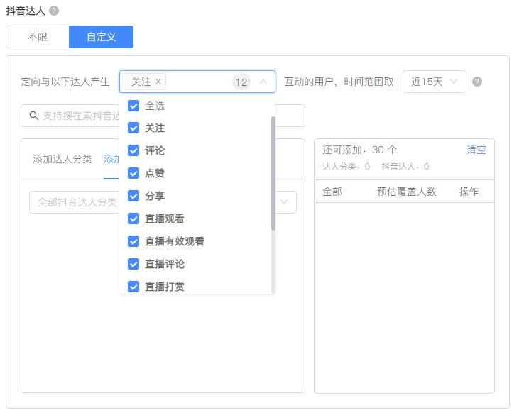Click the search magnifier icon
Image resolution: width=524 pixels, height=420 pixels.
[34, 116]
